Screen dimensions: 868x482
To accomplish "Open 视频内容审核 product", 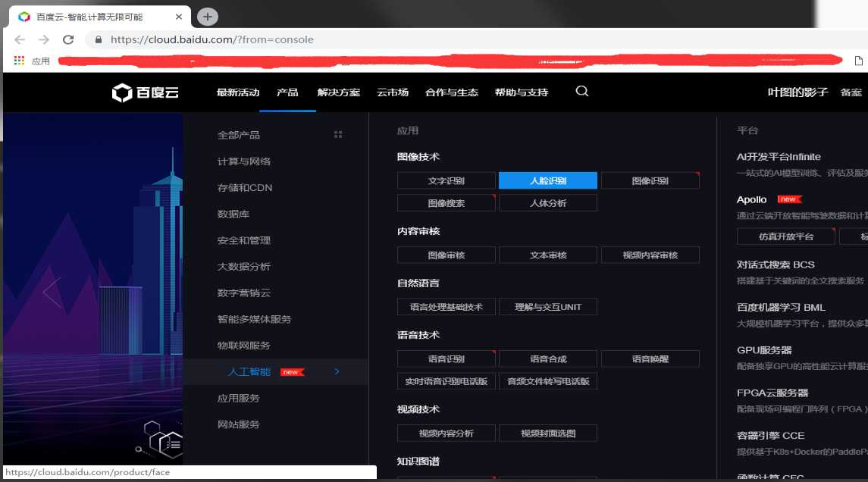I will coord(650,255).
